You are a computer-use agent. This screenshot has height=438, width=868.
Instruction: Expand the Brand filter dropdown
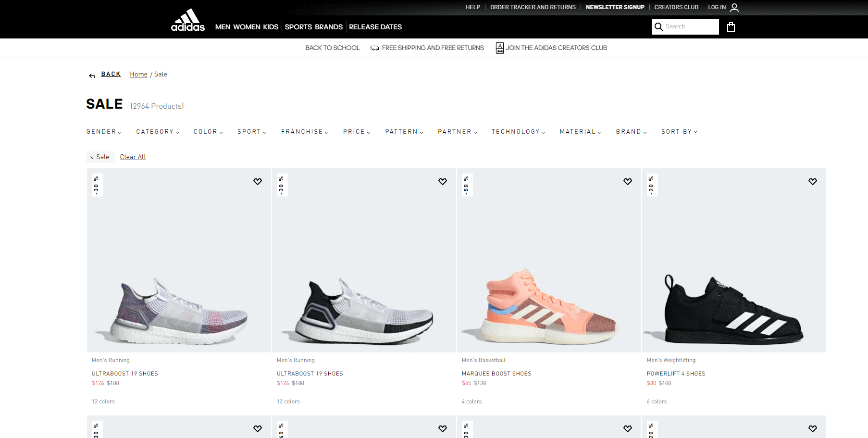click(x=632, y=132)
